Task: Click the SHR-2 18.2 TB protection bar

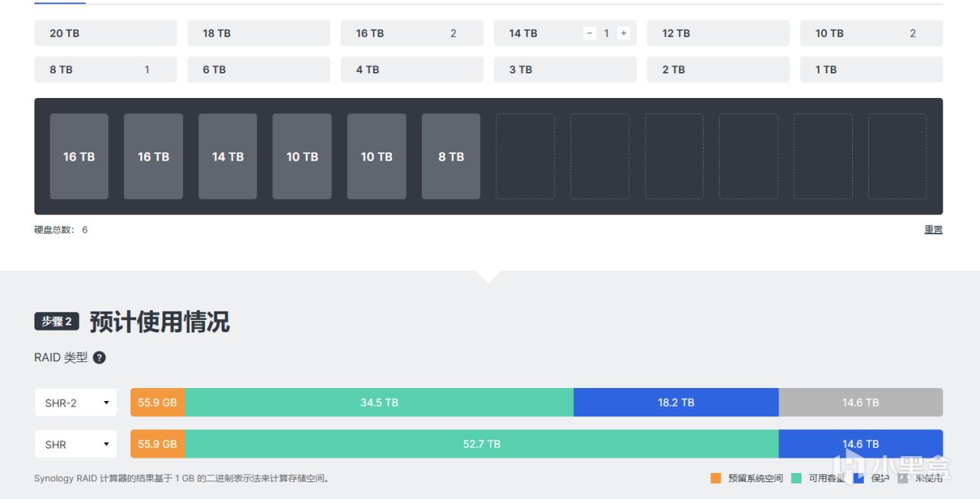Action: (676, 403)
